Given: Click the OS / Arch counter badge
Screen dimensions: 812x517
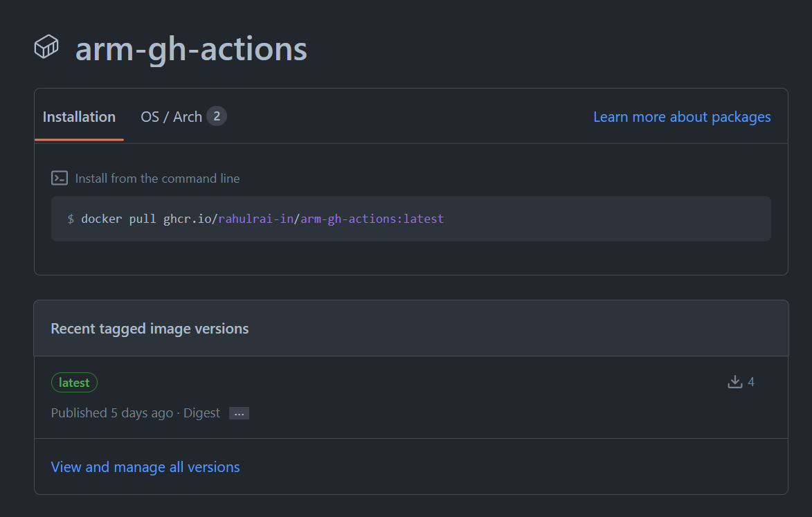Looking at the screenshot, I should click(217, 116).
